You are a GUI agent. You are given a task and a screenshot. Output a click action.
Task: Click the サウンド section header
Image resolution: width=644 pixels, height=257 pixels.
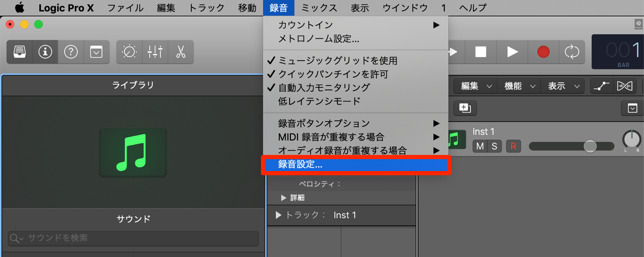point(133,219)
